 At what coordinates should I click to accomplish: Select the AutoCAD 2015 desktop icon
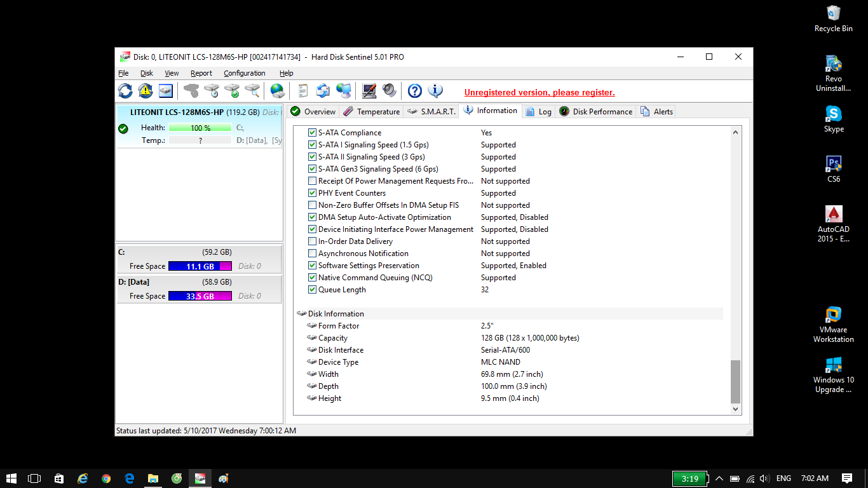click(x=834, y=224)
